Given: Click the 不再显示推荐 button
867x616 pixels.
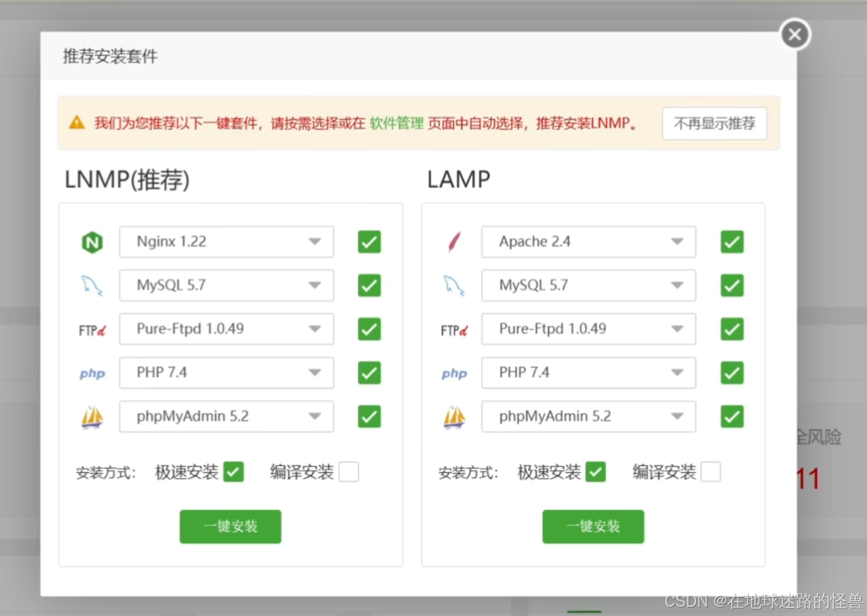Looking at the screenshot, I should click(715, 123).
